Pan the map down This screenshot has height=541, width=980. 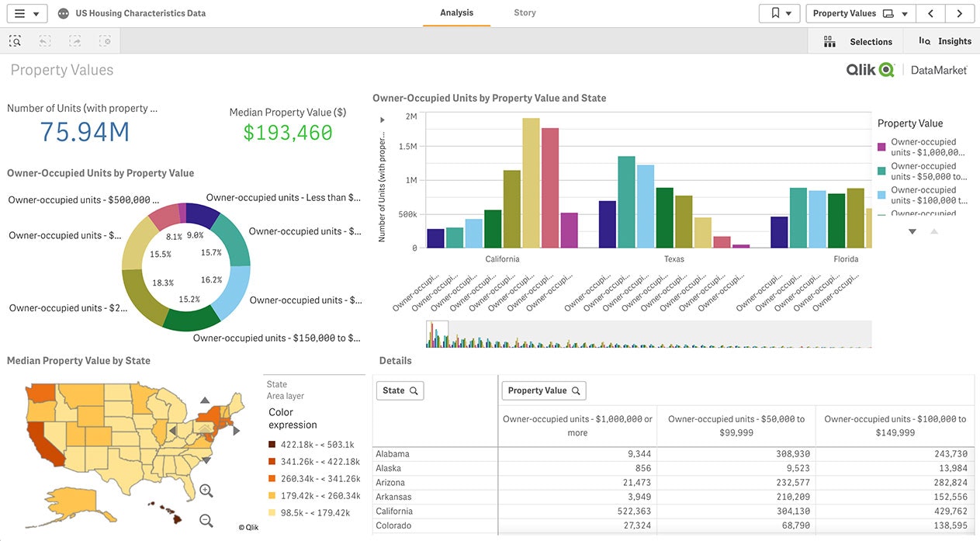(x=205, y=460)
